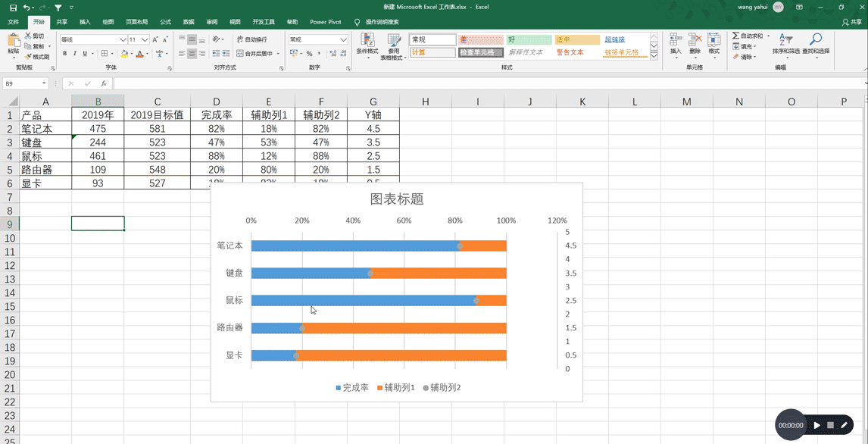868x444 pixels.
Task: Click the fx insert function icon
Action: [104, 83]
